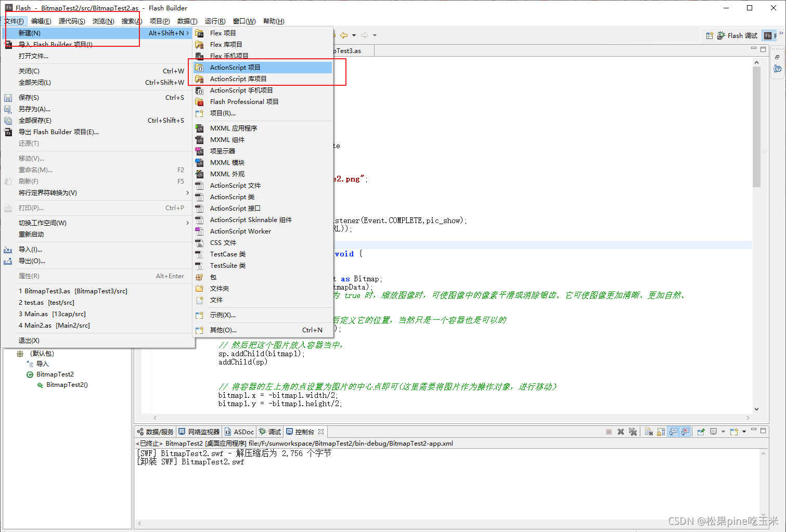Open back navigation history dropdown arrow
This screenshot has width=786, height=532.
pos(354,35)
